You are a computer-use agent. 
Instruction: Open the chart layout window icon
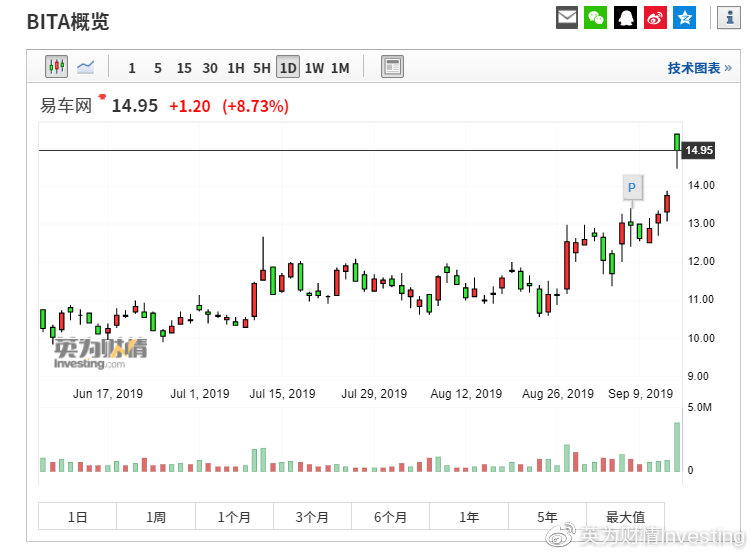(392, 66)
